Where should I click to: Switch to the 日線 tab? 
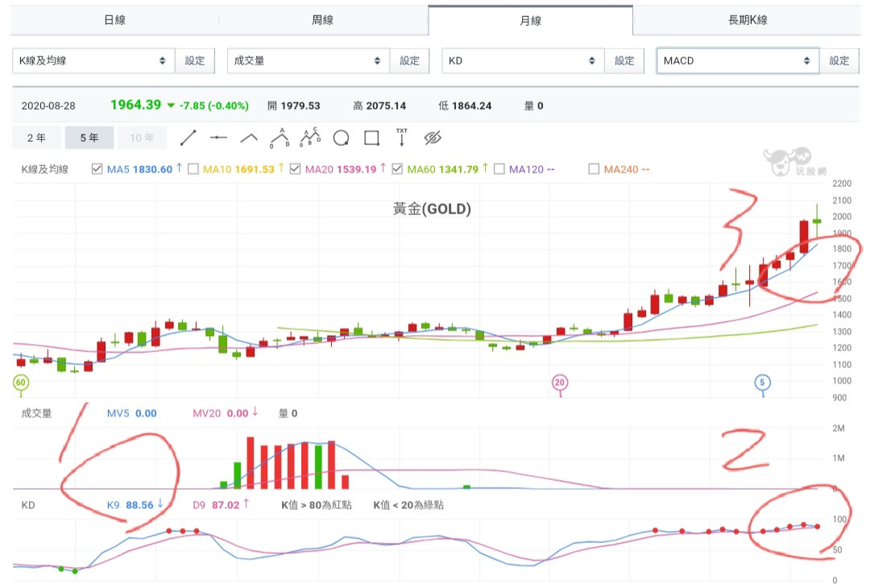(114, 20)
